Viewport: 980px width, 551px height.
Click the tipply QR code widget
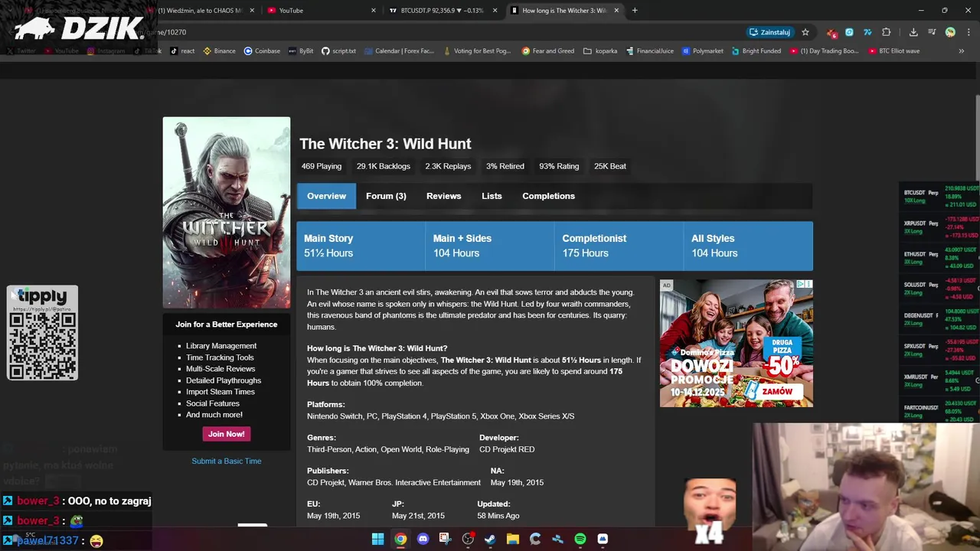[43, 333]
